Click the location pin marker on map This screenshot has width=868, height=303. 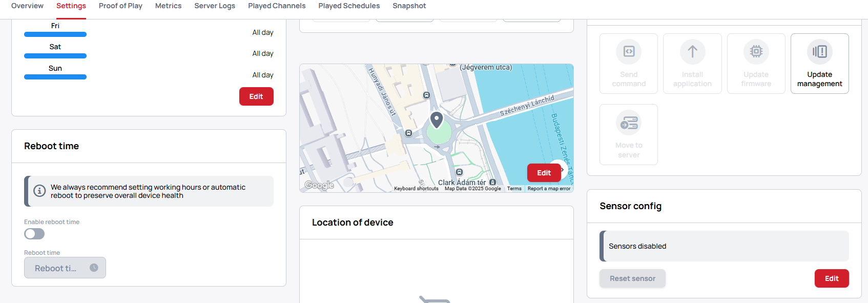437,120
